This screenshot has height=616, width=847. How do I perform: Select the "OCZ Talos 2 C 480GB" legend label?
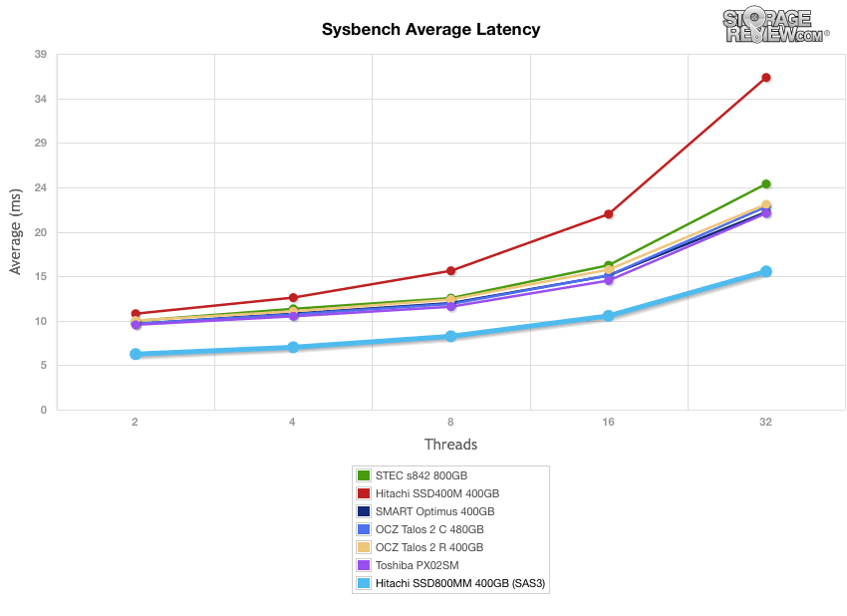click(429, 529)
